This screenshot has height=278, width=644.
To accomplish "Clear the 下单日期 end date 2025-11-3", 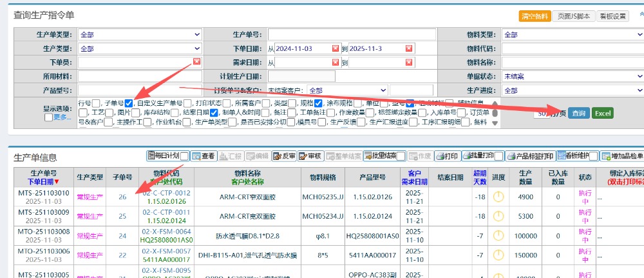I will 408,48.
